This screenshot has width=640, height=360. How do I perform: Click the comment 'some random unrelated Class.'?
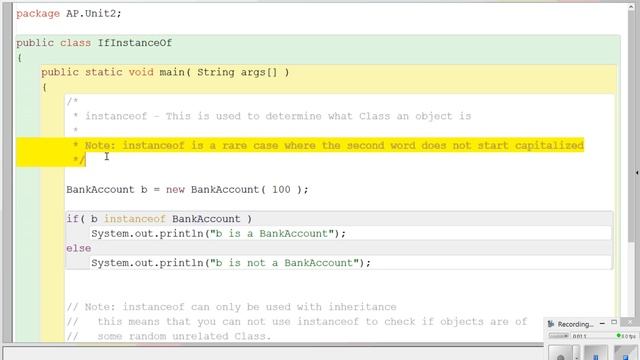tap(184, 336)
